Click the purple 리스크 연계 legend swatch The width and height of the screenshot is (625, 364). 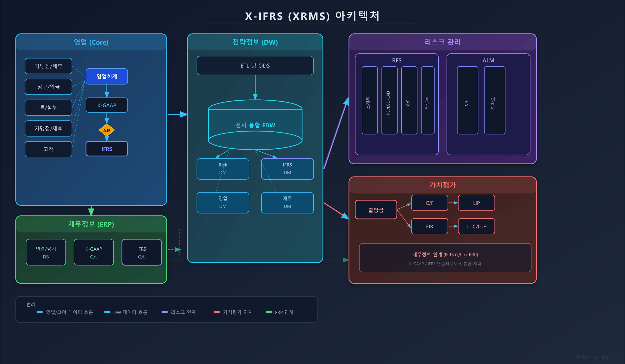[164, 312]
